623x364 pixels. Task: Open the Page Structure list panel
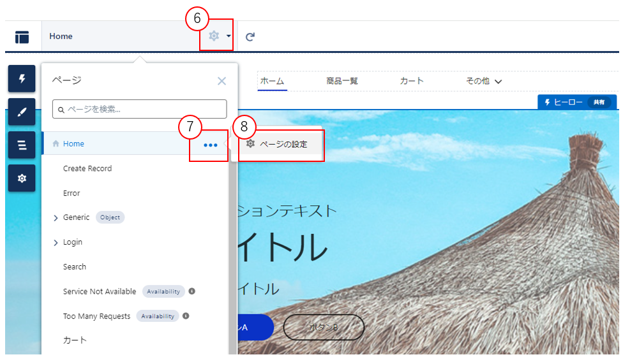pyautogui.click(x=22, y=145)
